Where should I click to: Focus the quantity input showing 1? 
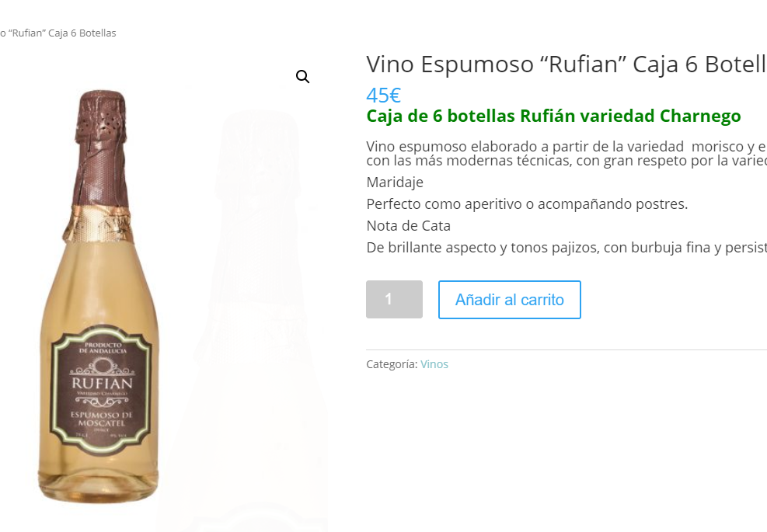coord(394,299)
